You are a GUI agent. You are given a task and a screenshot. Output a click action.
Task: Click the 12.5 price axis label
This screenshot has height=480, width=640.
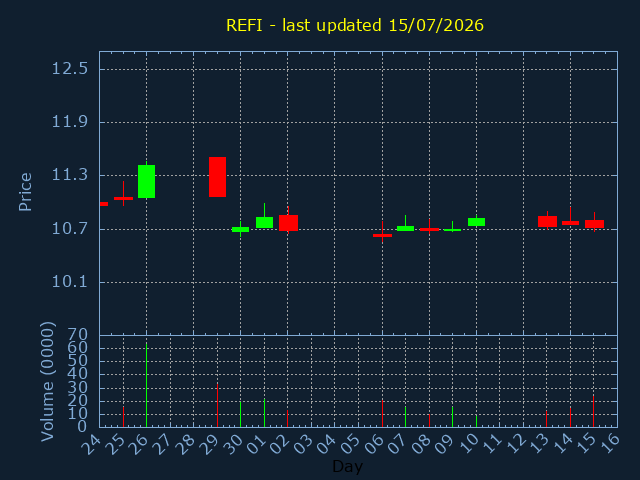click(70, 68)
